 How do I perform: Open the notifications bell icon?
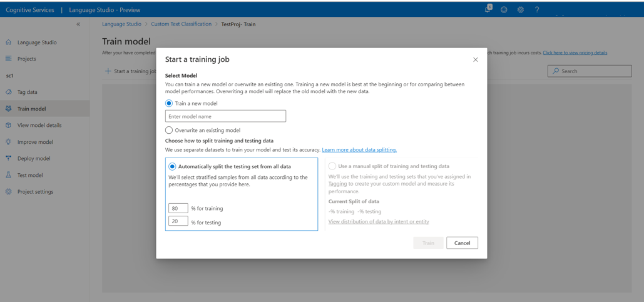click(488, 9)
